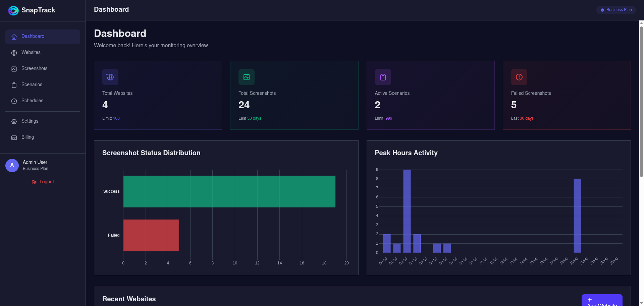Click the logout arrow icon
This screenshot has width=644, height=306.
tap(34, 182)
